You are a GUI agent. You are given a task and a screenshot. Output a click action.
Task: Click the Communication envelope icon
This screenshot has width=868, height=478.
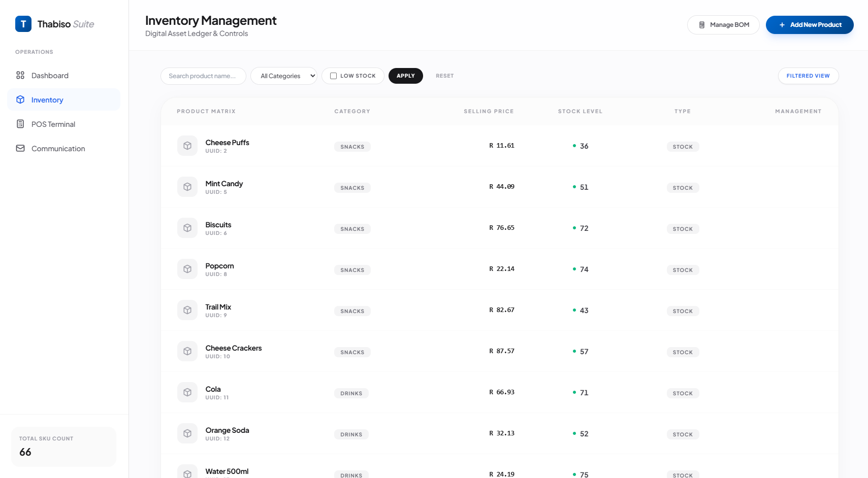click(20, 148)
